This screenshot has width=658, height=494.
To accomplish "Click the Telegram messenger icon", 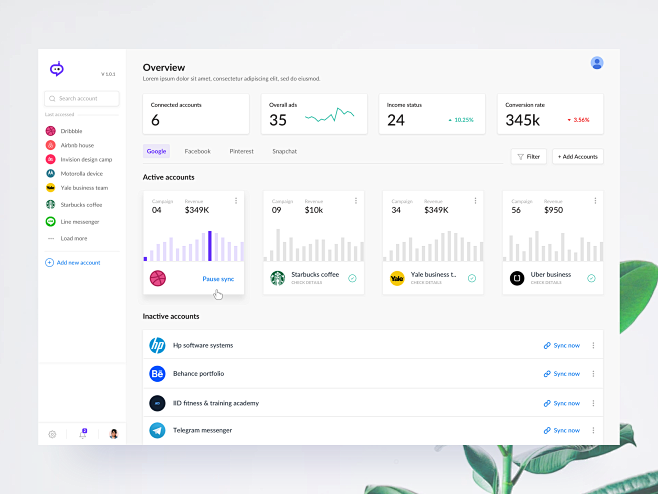I will [157, 430].
